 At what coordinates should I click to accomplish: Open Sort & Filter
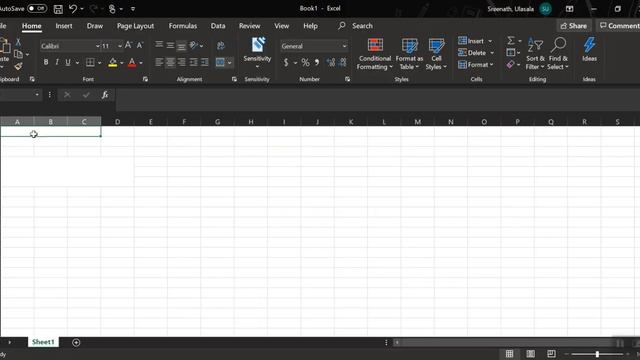pos(535,53)
